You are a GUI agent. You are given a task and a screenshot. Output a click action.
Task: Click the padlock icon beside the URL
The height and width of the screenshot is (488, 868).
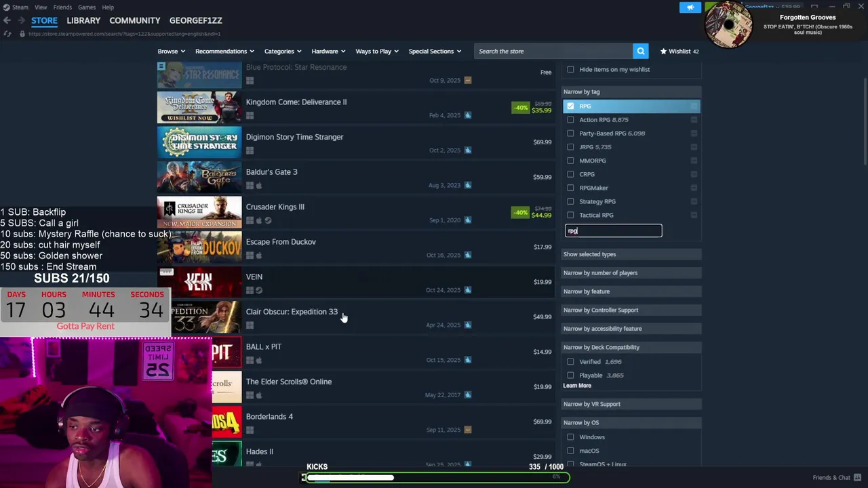22,33
